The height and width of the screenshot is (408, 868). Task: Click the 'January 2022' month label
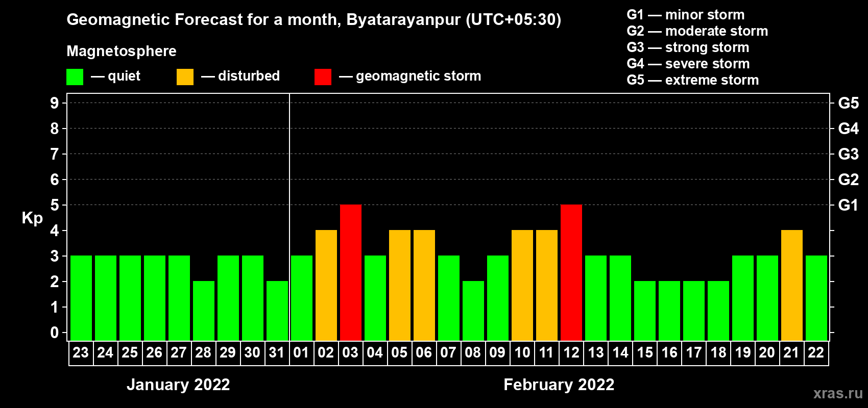pyautogui.click(x=178, y=385)
